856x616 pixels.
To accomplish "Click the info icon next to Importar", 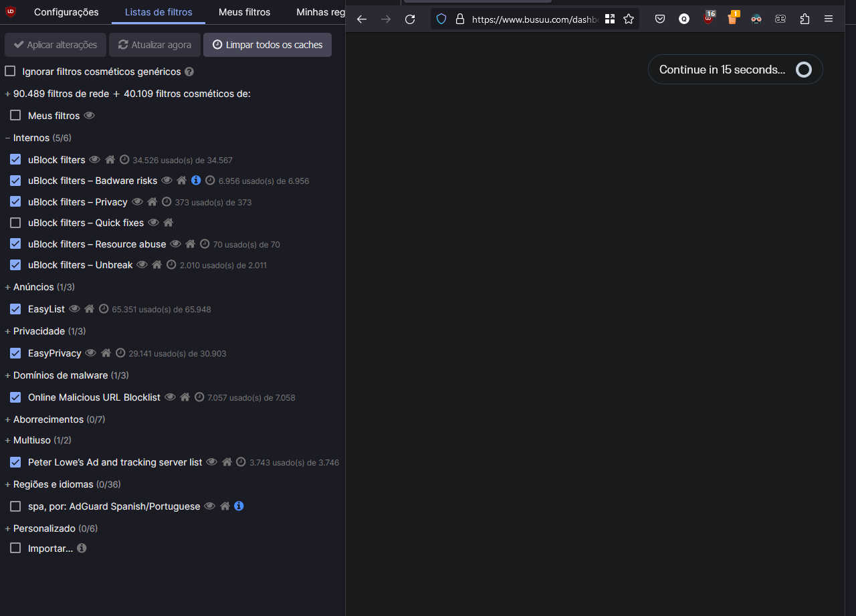I will click(x=82, y=548).
